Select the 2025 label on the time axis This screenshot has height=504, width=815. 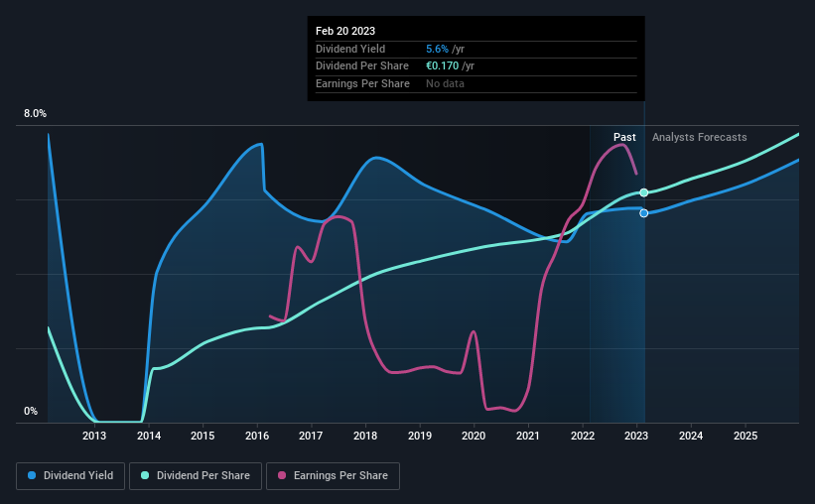point(746,436)
